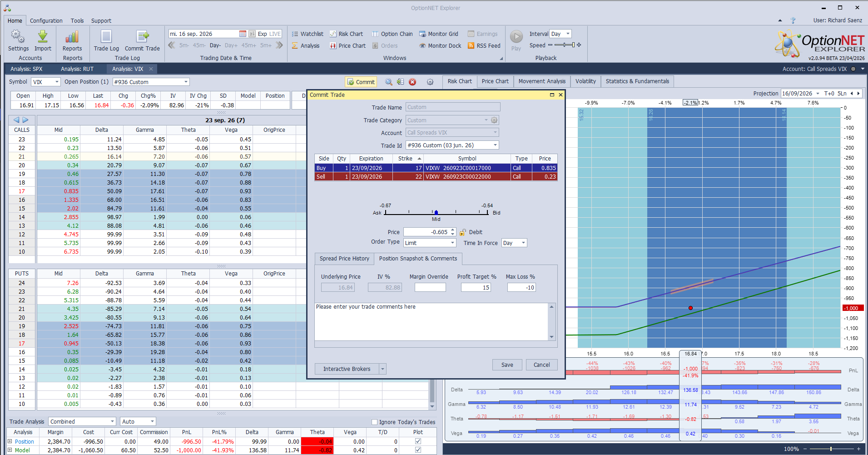Open the Option Chain window

392,34
